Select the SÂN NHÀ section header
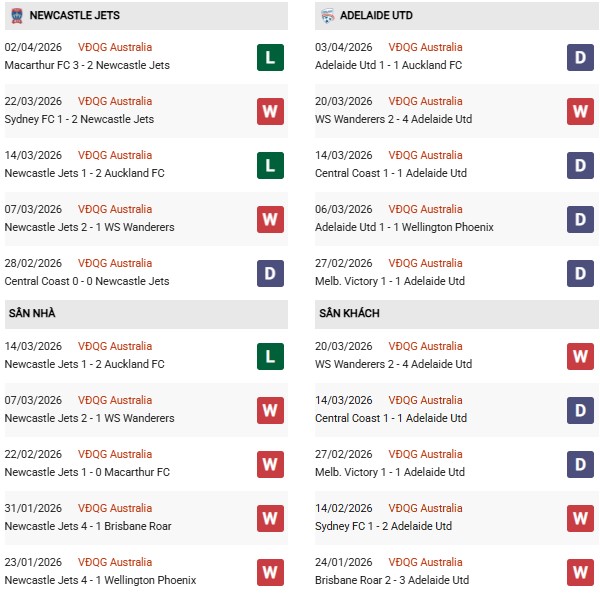Viewport: 600px width, 596px height. [32, 314]
